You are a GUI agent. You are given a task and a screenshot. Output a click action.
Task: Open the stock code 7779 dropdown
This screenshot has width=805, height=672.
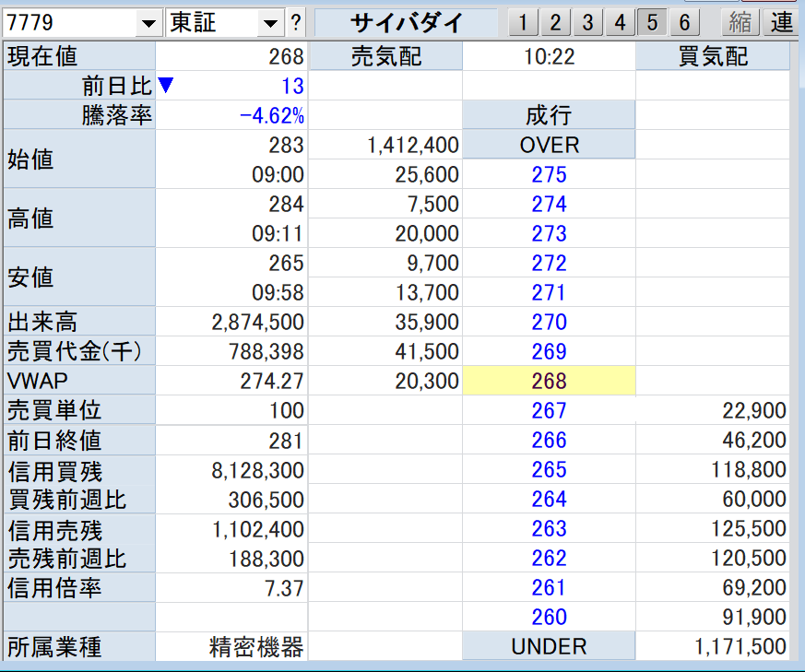tap(147, 23)
